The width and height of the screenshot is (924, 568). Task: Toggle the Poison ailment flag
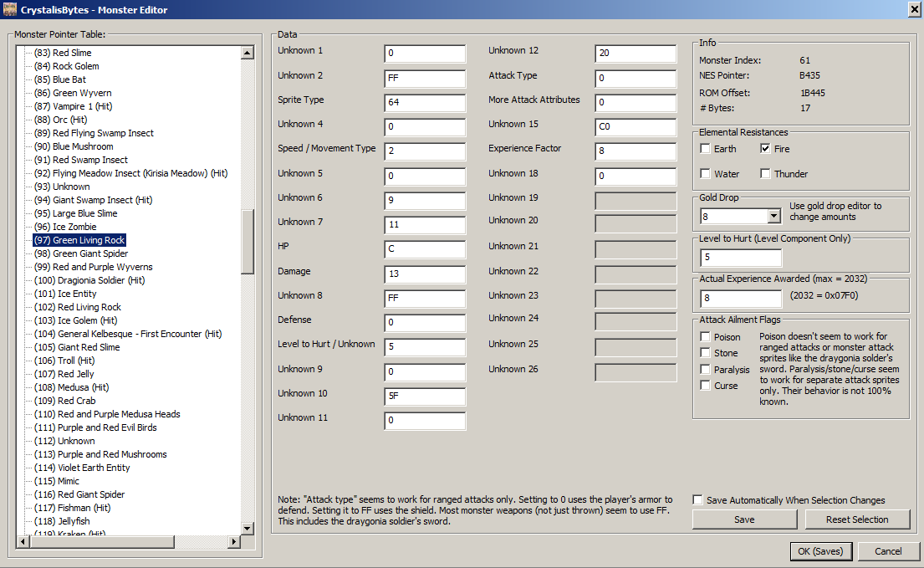click(x=707, y=337)
